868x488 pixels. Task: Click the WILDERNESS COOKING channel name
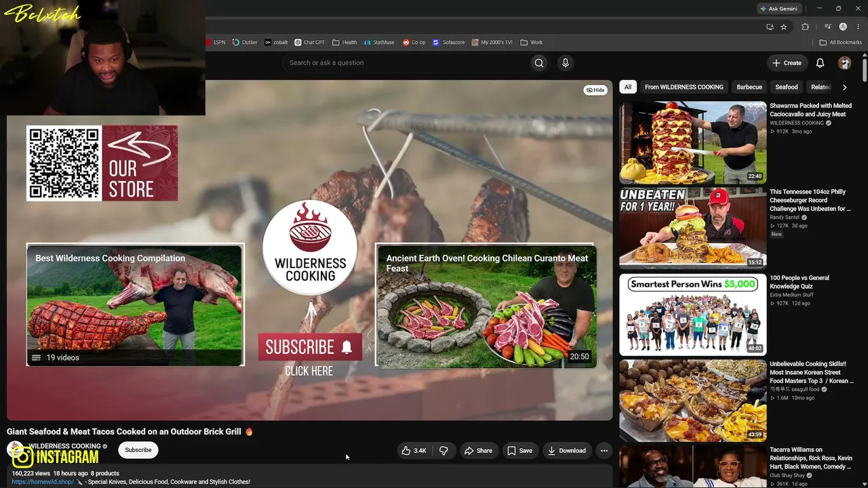[64, 446]
